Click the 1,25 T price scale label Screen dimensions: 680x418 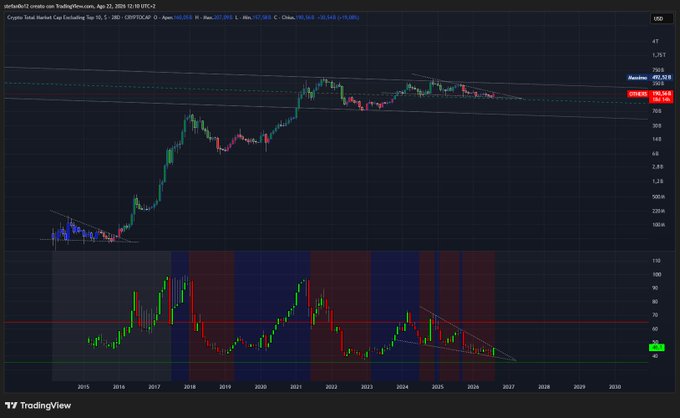(659, 55)
